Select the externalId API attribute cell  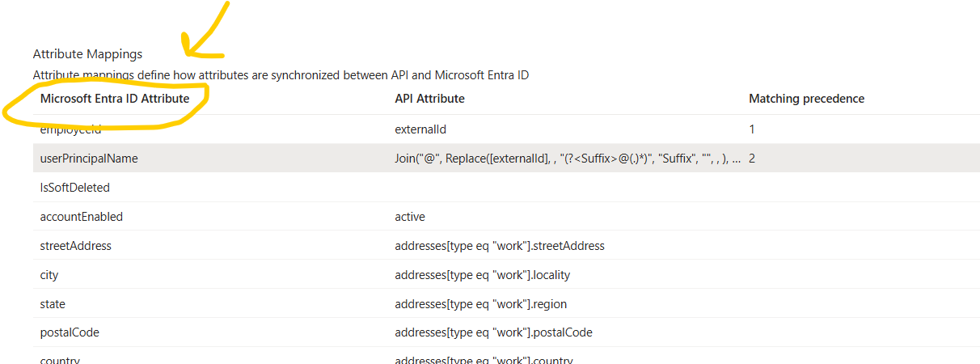tap(420, 129)
